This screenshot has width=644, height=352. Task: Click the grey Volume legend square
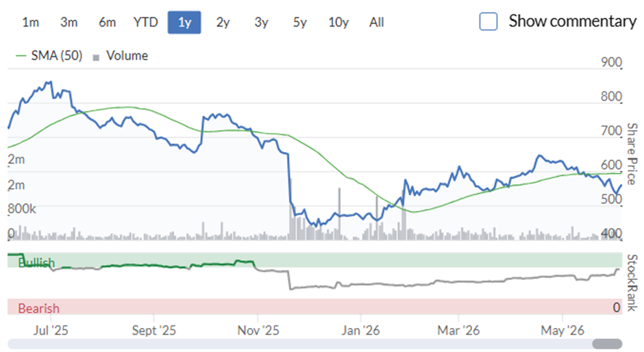pos(96,58)
